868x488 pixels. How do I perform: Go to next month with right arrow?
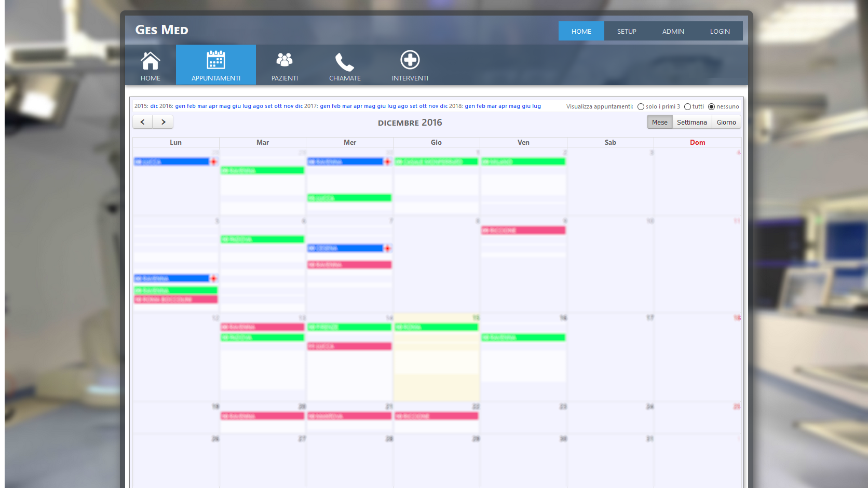[x=163, y=122]
